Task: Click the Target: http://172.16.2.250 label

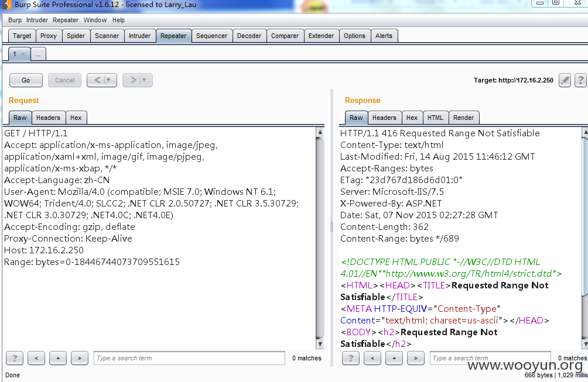Action: pos(514,80)
